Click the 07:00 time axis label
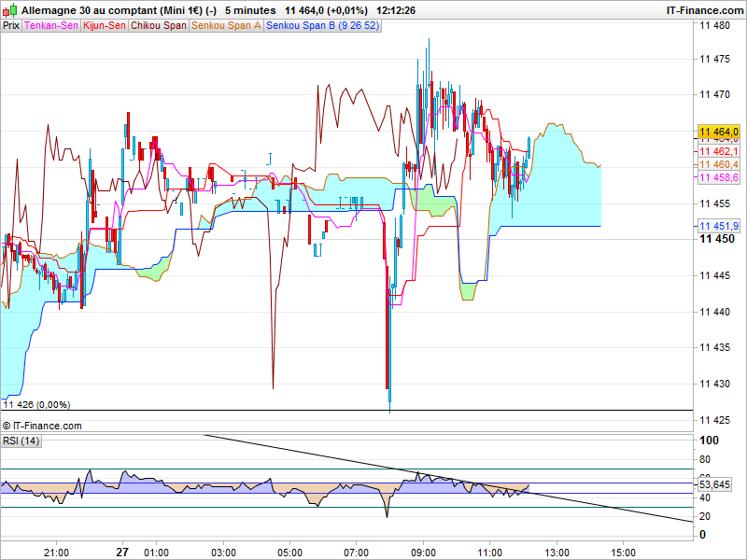The image size is (747, 560). tap(357, 553)
